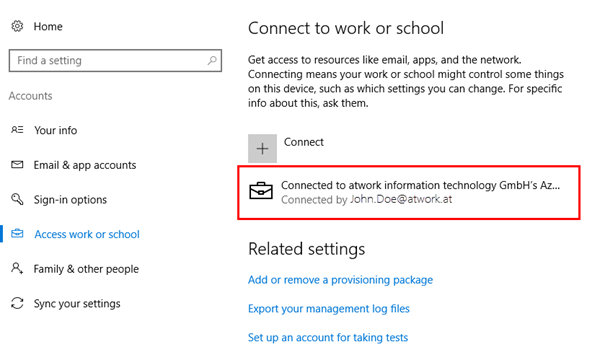
Task: Click the Sign-in options key icon
Action: 17,199
